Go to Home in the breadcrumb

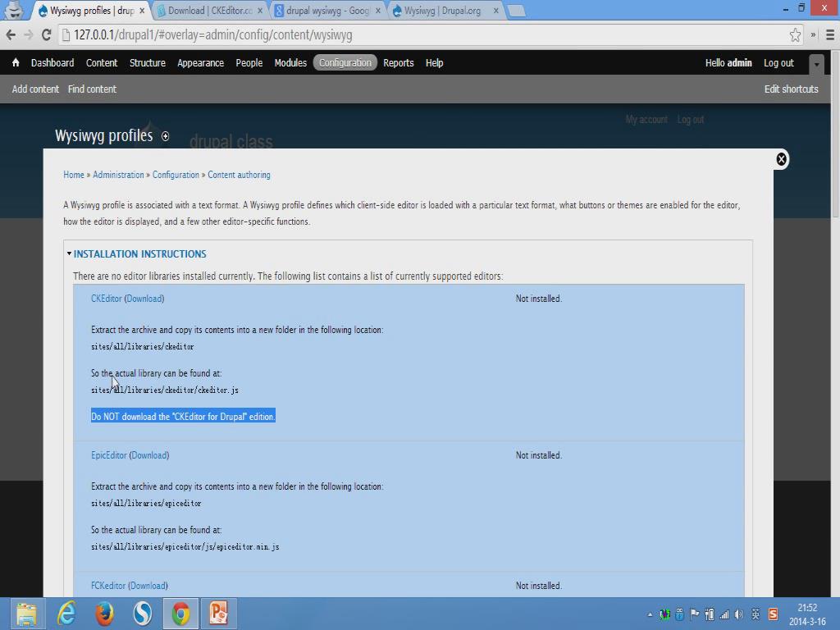tap(73, 175)
